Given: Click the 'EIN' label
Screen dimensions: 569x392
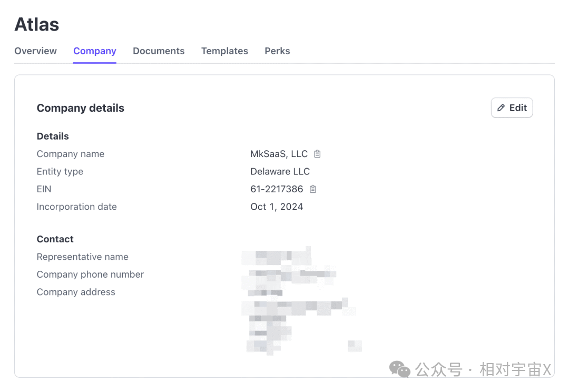Looking at the screenshot, I should 44,189.
